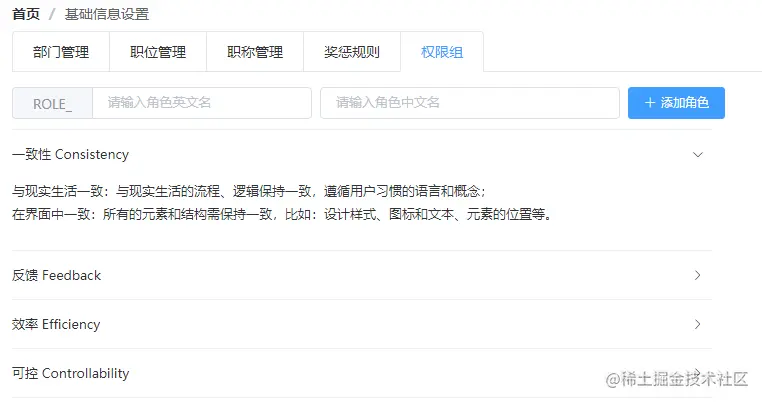This screenshot has height=402, width=762.
Task: Expand the 反馈 Feedback chevron
Action: point(698,275)
